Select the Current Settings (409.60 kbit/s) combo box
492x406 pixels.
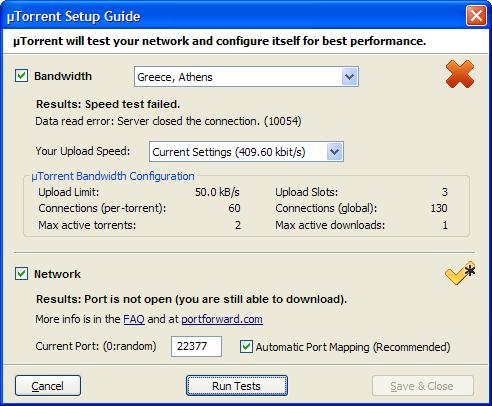[246, 152]
